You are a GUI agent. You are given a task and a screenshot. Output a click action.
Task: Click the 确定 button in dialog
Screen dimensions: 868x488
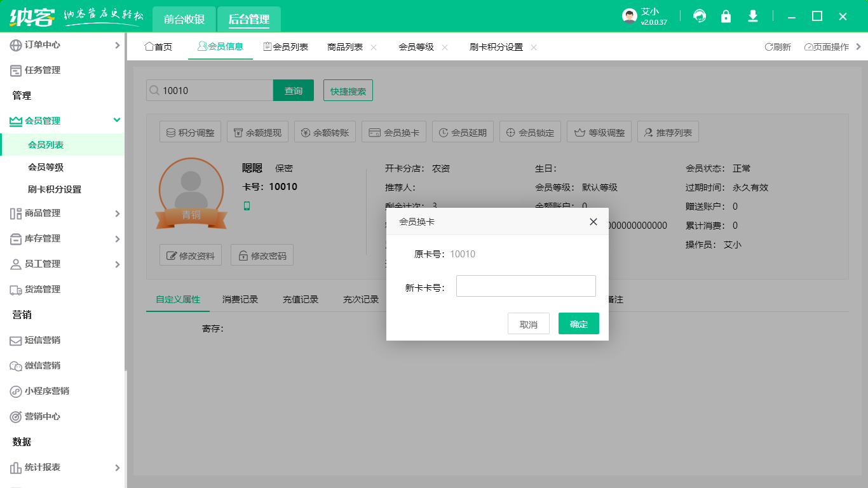click(578, 324)
